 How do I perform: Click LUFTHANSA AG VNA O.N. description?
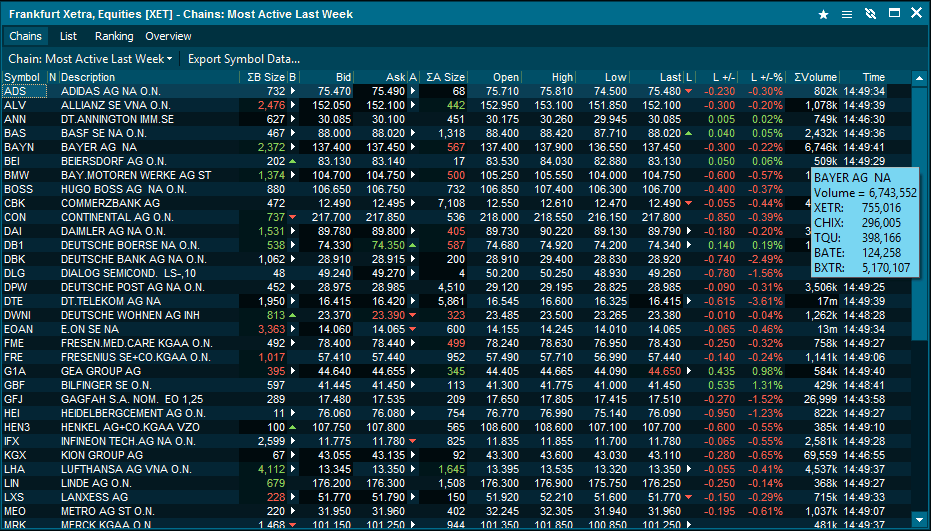point(126,469)
